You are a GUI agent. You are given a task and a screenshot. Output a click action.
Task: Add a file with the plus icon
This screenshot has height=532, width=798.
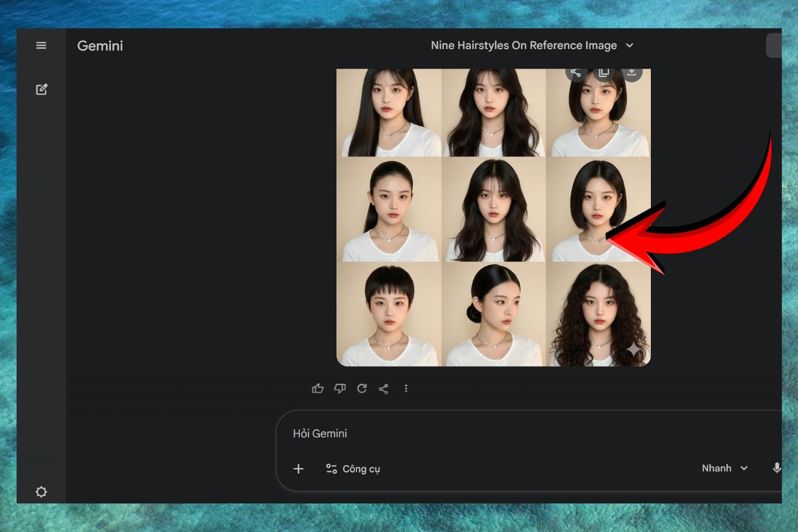pos(299,469)
